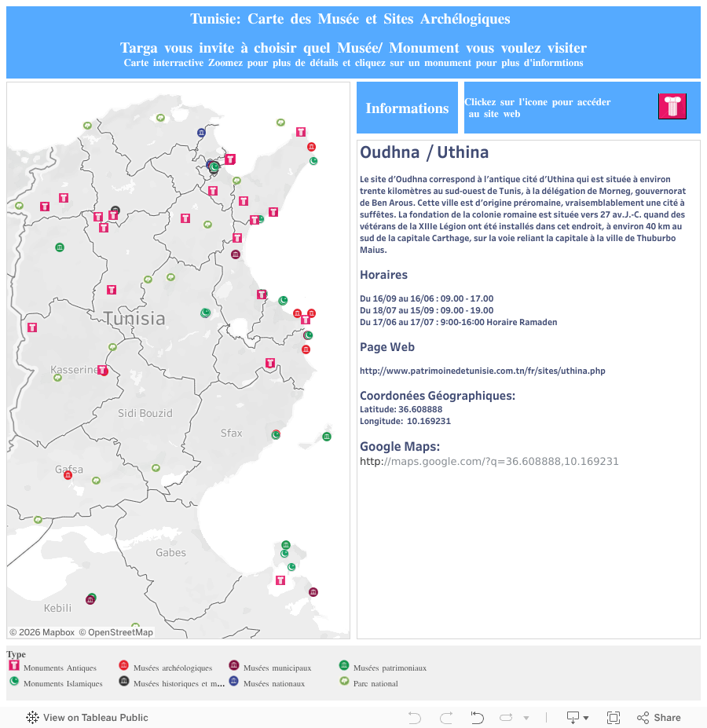
Task: Click the Undo arrow in the toolbar
Action: click(x=414, y=717)
